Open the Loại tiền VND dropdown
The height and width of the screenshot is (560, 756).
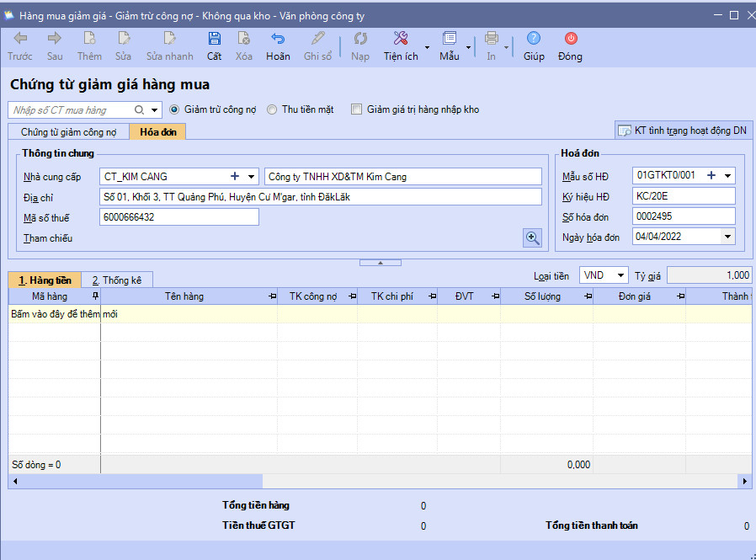tap(621, 275)
